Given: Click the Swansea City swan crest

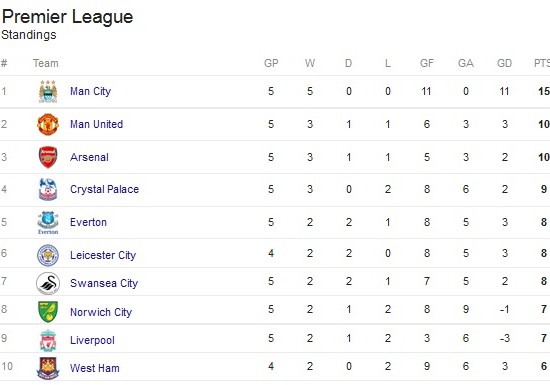Looking at the screenshot, I should pos(48,283).
